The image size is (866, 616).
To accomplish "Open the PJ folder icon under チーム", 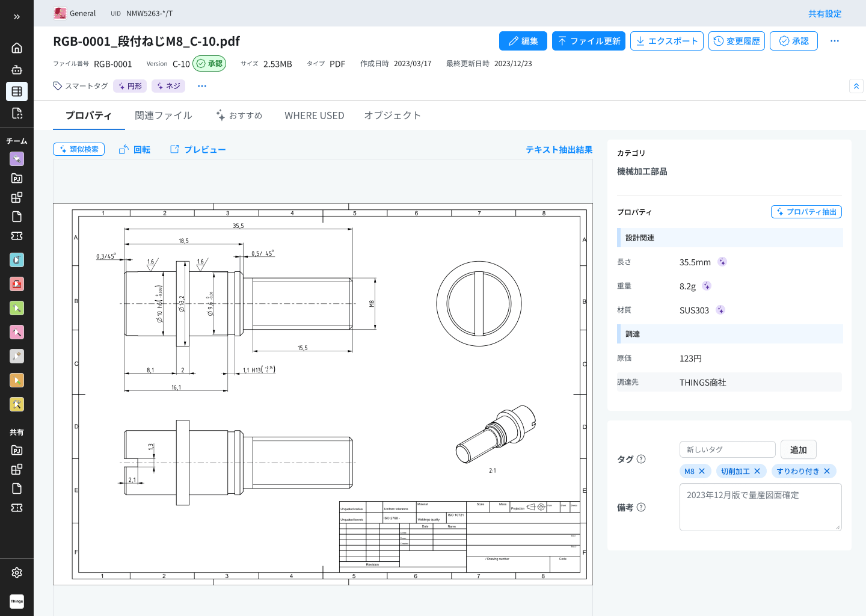I will (17, 178).
